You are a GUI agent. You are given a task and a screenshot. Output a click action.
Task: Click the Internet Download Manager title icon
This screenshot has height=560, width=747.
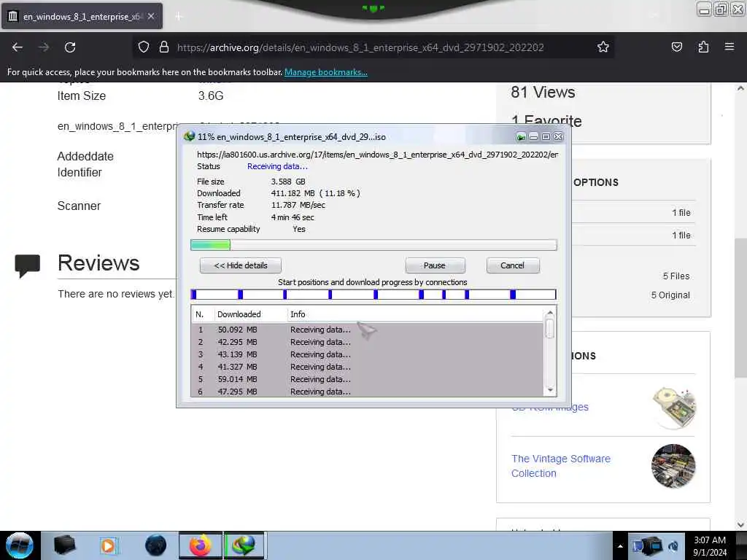(x=189, y=136)
